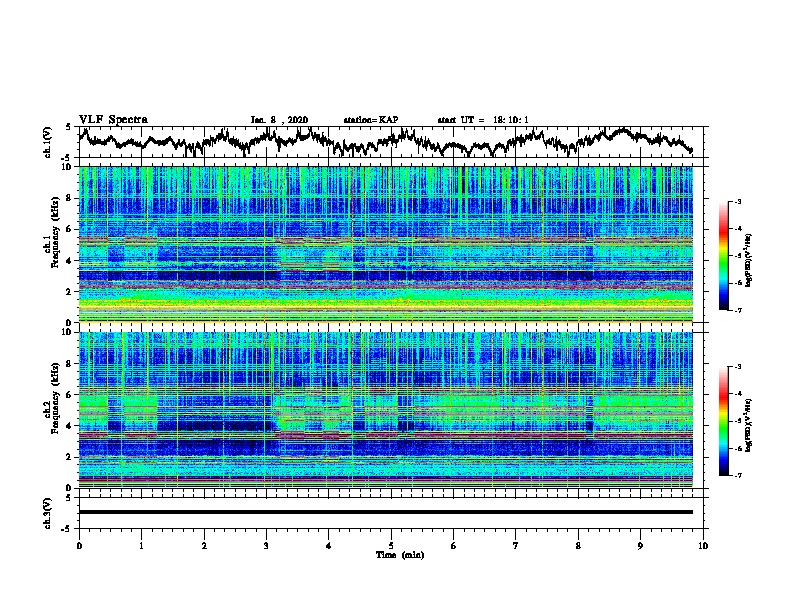792x612 pixels.
Task: Click the "Jan. 8, 2020" date label
Action: [x=279, y=120]
